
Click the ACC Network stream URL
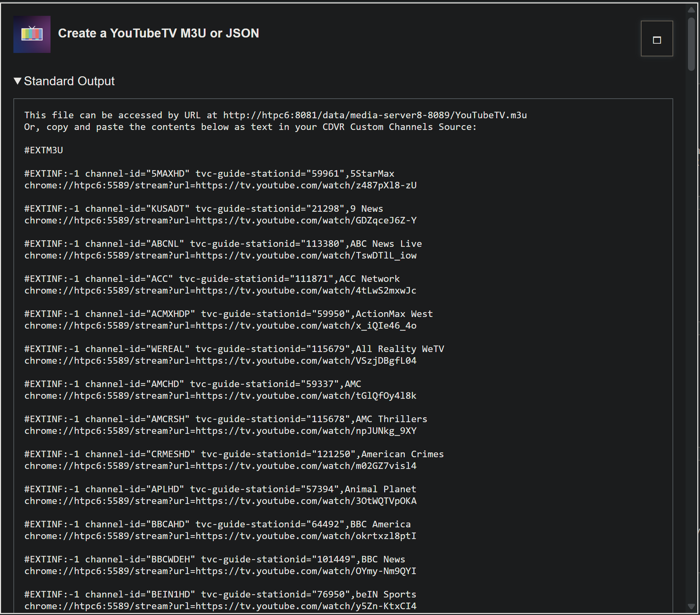[x=220, y=290]
